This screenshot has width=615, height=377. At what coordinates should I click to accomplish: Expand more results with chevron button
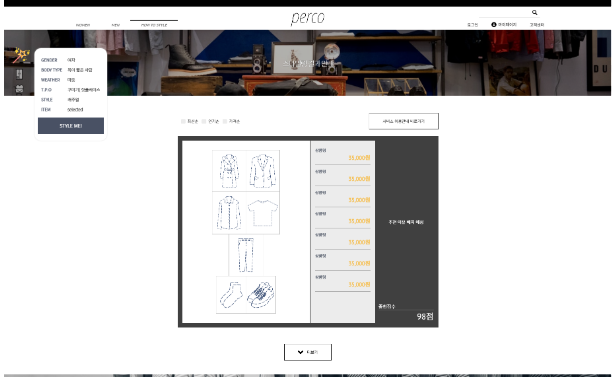(x=308, y=352)
